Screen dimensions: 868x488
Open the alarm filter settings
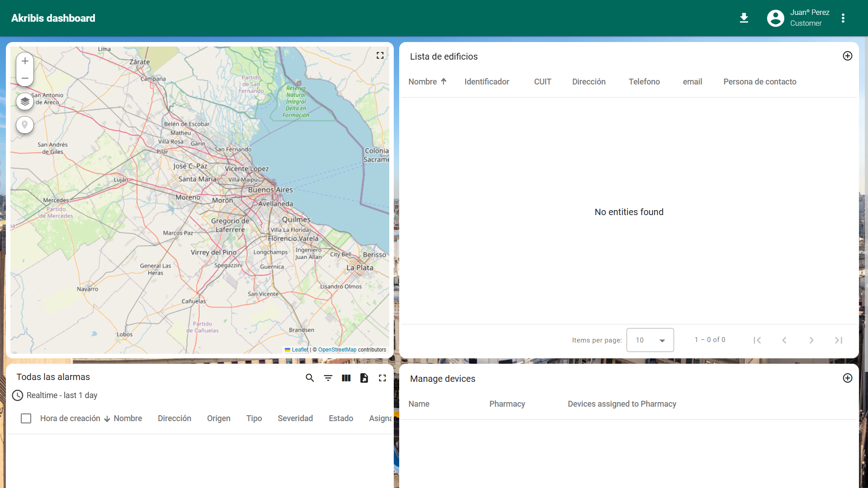[x=328, y=378]
